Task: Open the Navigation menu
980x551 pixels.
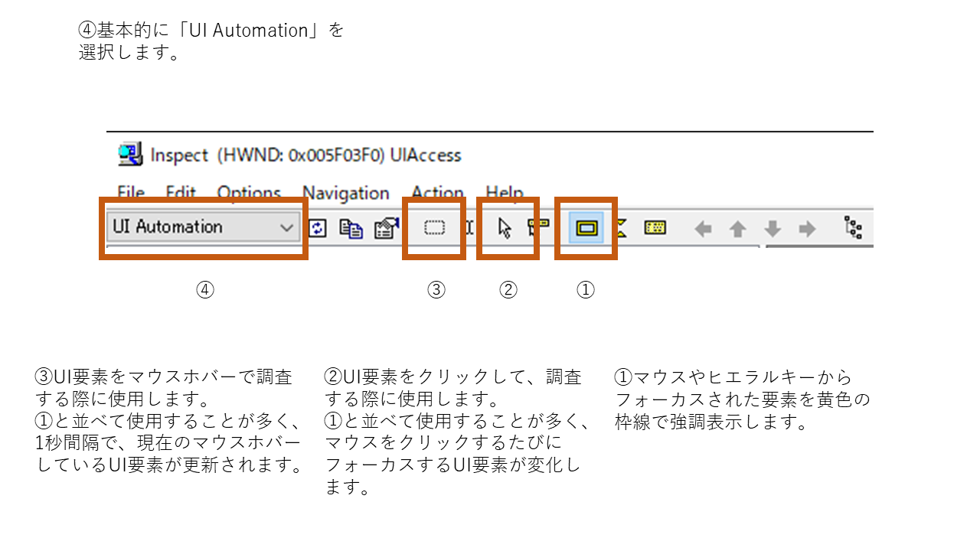Action: click(x=346, y=193)
